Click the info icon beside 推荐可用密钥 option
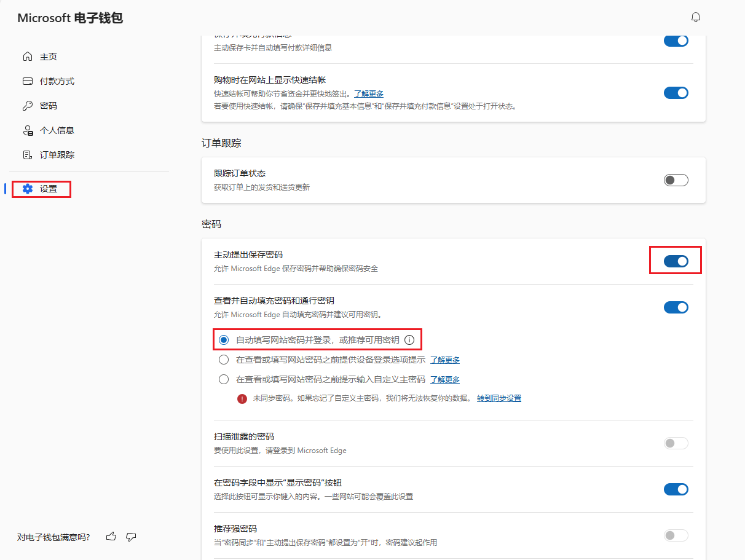 pos(409,339)
